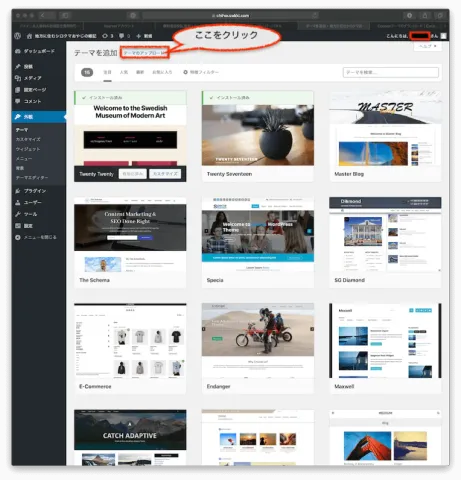Click the ユーザー users person icon
Viewport: 461px width, 480px height.
(18, 202)
